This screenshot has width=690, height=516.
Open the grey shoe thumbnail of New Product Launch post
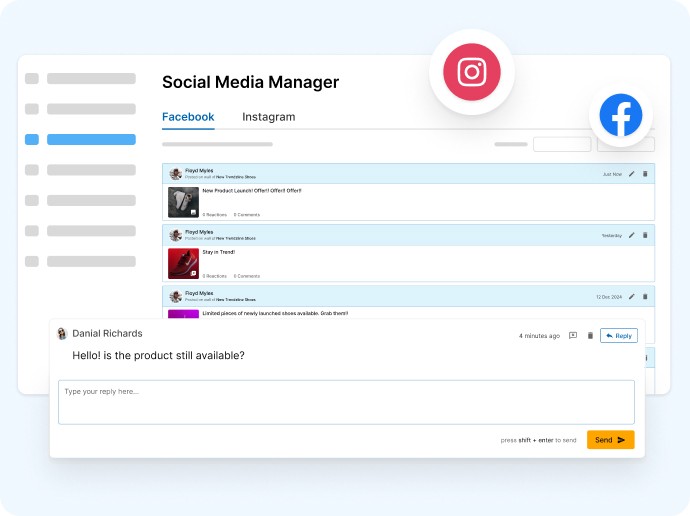(x=184, y=202)
